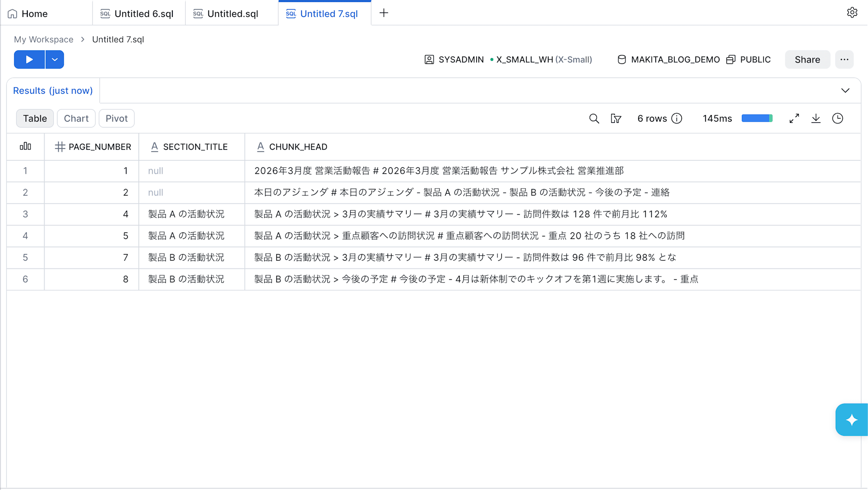Add a new tab with plus icon
The image size is (868, 490).
(384, 13)
